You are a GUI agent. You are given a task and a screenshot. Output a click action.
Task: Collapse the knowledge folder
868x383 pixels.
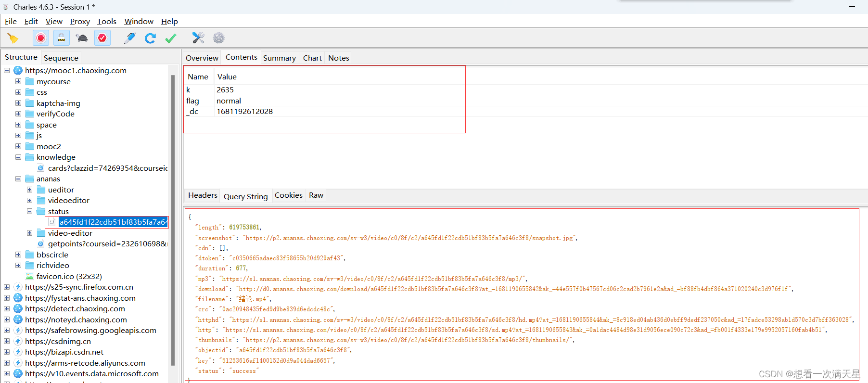point(18,157)
